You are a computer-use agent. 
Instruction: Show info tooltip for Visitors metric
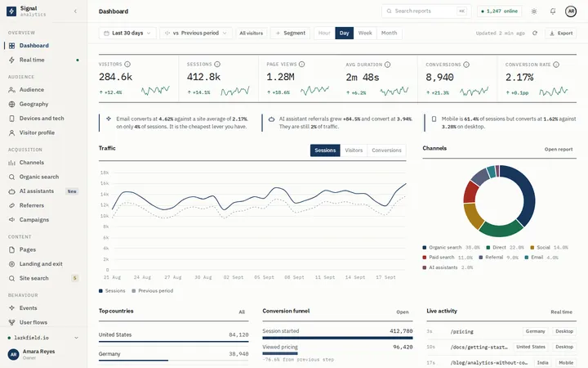point(127,65)
